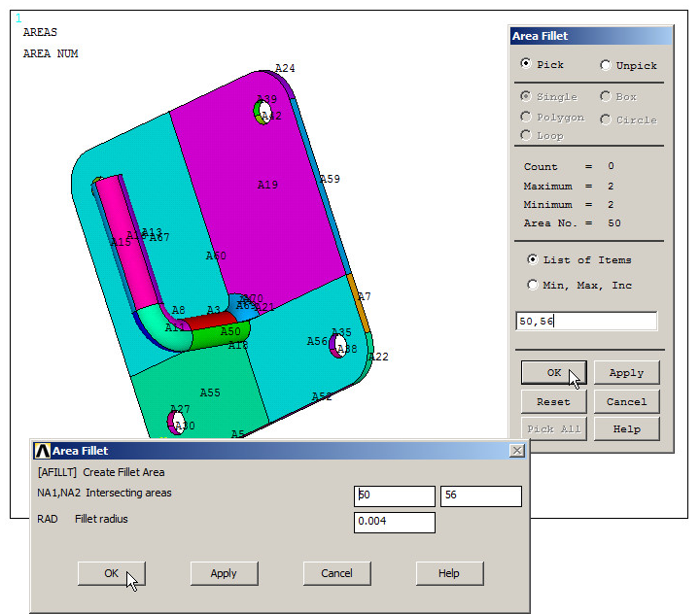Click the NA2 field containing 56

pos(481,495)
